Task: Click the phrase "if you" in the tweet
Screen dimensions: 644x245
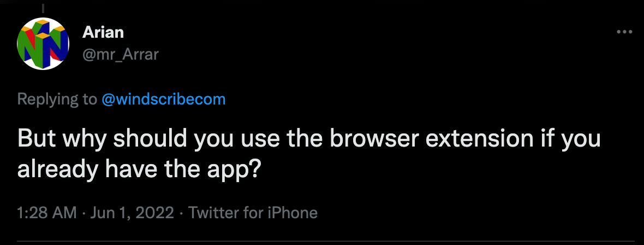Action: click(570, 140)
